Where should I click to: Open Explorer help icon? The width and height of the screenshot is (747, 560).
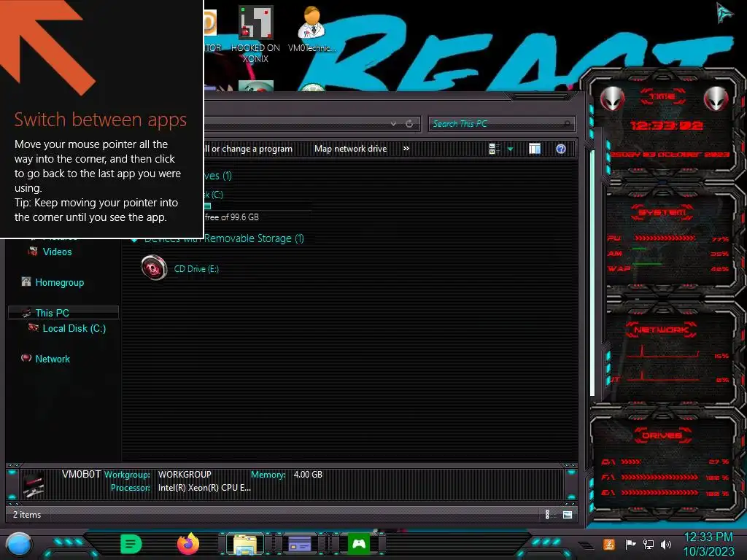[x=561, y=149]
